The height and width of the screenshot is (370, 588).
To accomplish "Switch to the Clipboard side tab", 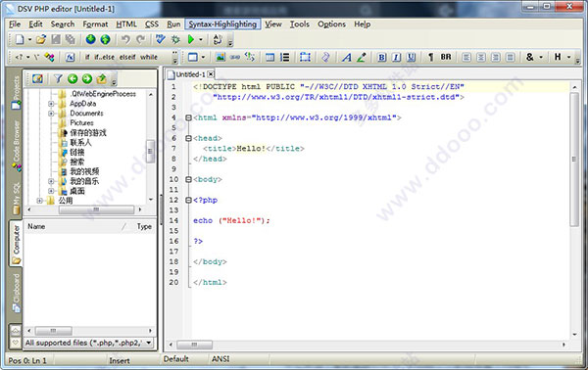I will tap(16, 293).
